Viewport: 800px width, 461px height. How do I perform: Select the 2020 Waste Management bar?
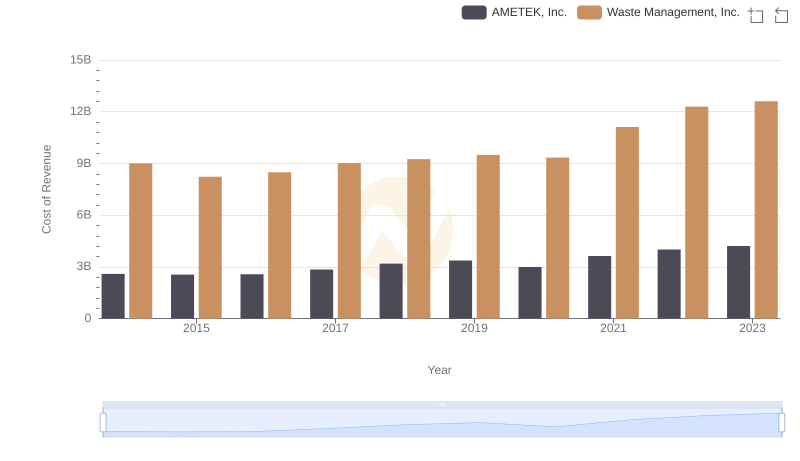[558, 238]
